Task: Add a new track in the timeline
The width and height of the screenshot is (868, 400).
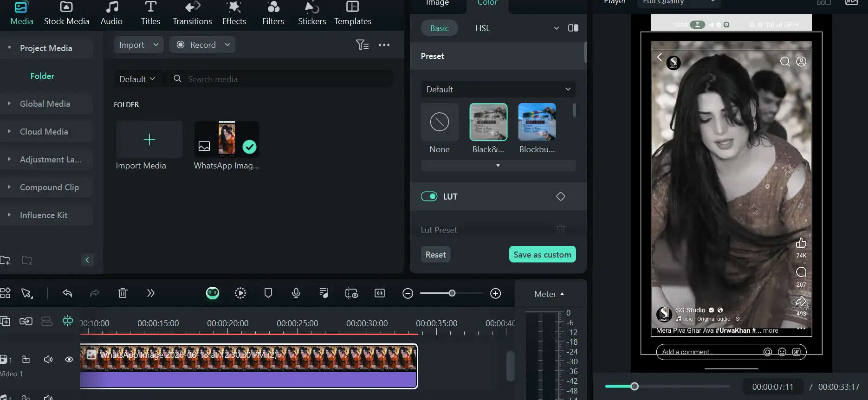Action: click(5, 321)
